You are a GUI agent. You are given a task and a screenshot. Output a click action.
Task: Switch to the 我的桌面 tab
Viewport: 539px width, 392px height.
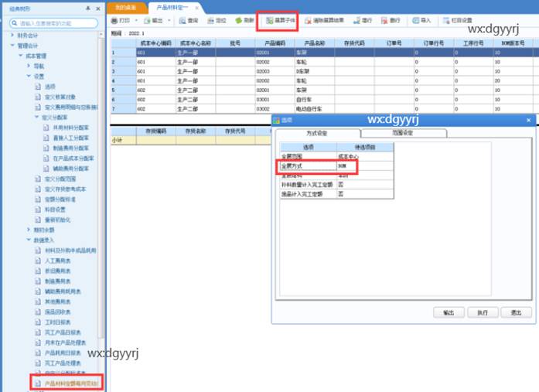[125, 7]
